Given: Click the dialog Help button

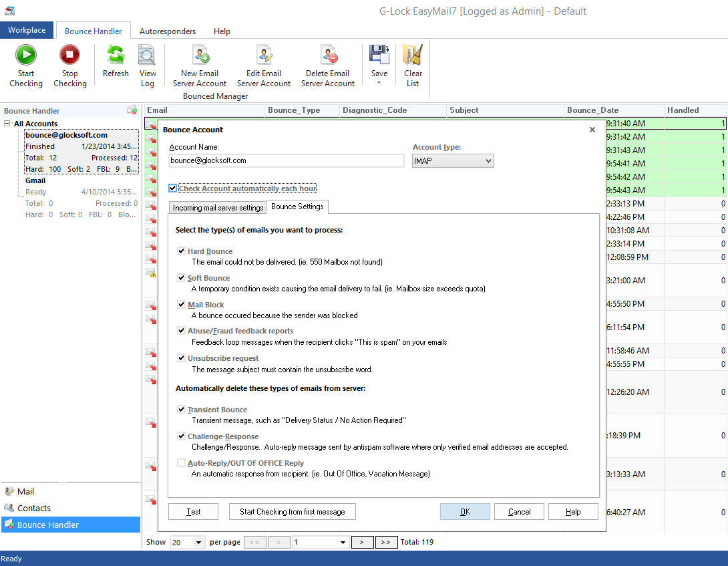Looking at the screenshot, I should pyautogui.click(x=573, y=512).
